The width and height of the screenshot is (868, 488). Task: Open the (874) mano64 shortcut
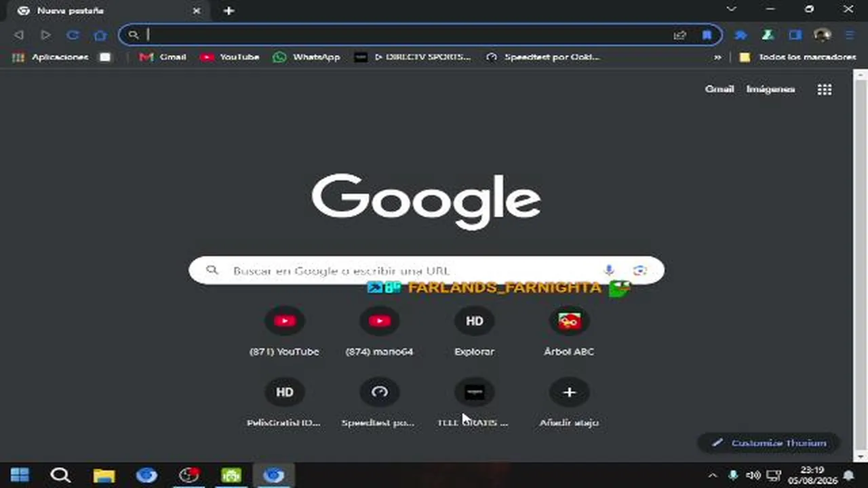[379, 331]
